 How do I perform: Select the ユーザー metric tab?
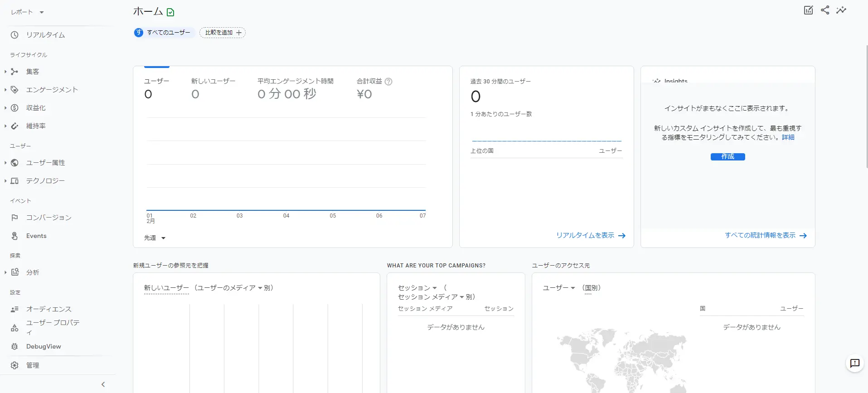tap(157, 88)
